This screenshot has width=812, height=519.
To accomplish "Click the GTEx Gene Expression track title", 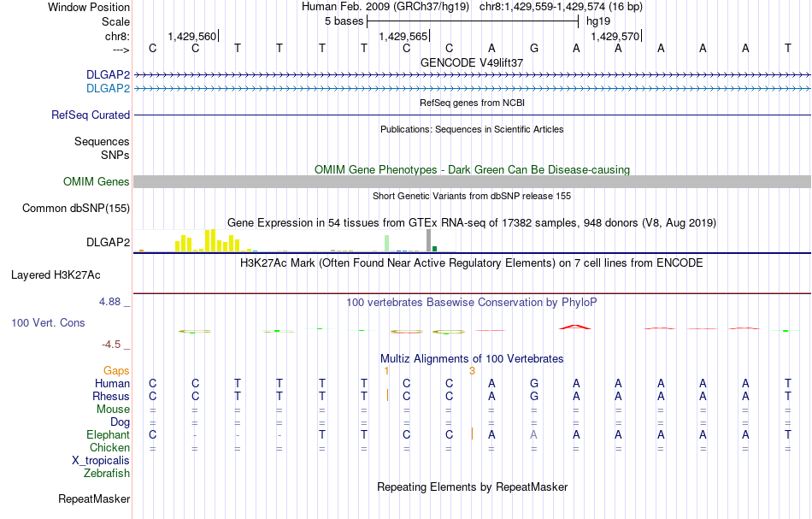I will [472, 222].
